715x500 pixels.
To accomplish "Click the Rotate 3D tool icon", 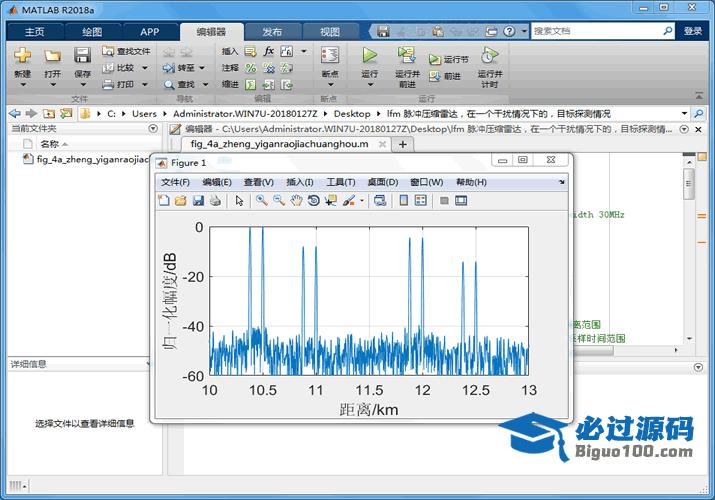I will point(313,201).
